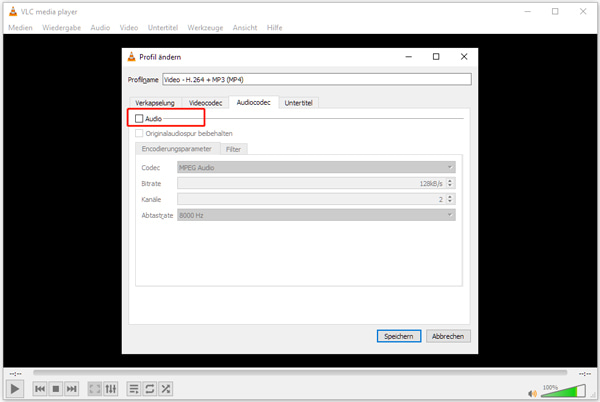
Task: Stop playback using the stop icon
Action: tap(56, 389)
